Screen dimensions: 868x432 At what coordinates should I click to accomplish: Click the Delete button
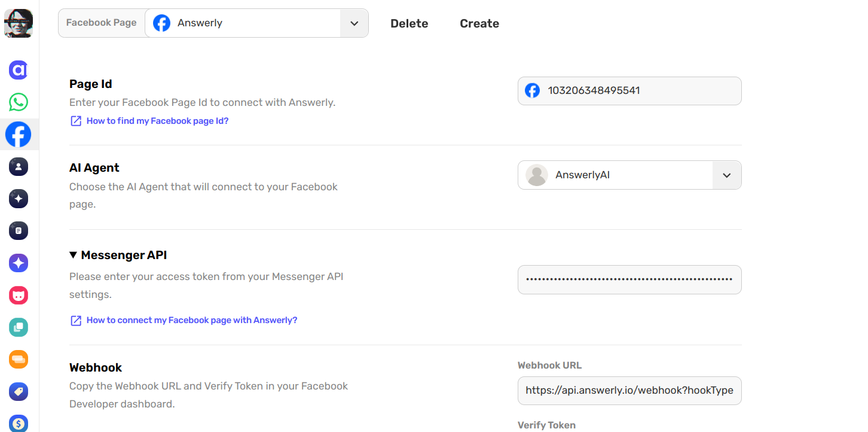pos(409,23)
